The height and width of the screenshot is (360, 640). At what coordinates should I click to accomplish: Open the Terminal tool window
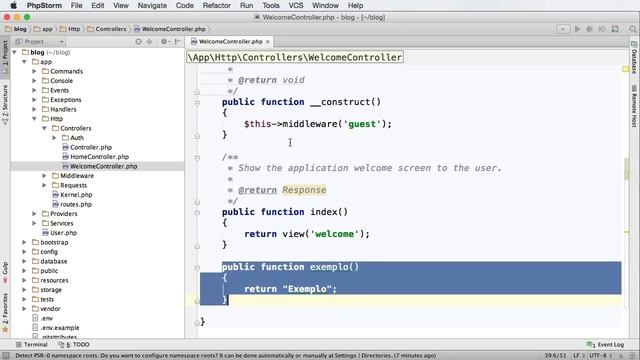[31, 344]
